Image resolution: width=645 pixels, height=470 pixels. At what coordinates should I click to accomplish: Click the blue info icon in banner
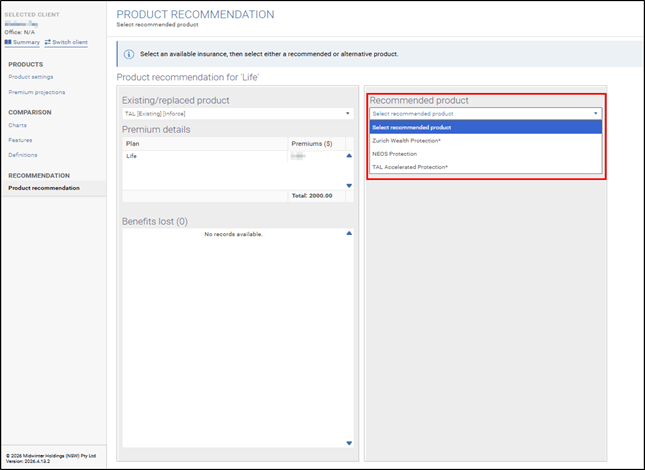click(x=129, y=54)
